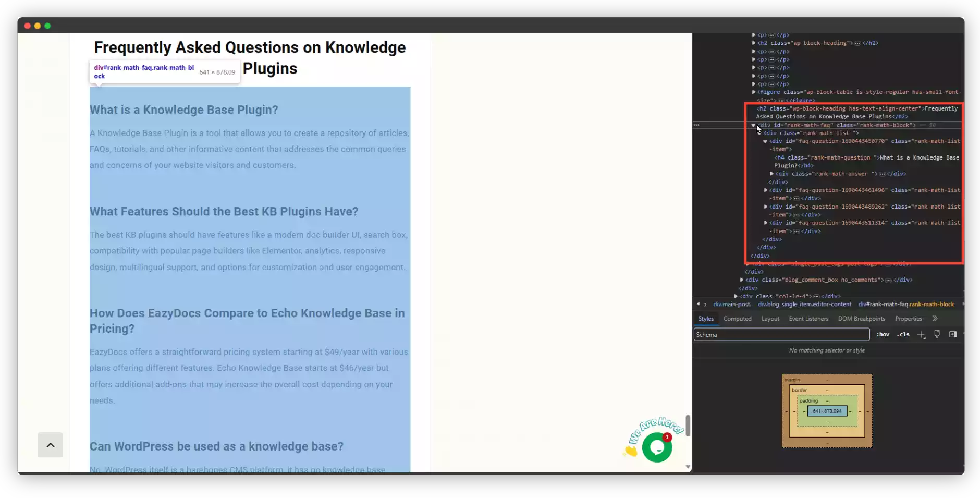Toggle the .cls element classes panel
The width and height of the screenshot is (980, 498).
click(x=903, y=335)
